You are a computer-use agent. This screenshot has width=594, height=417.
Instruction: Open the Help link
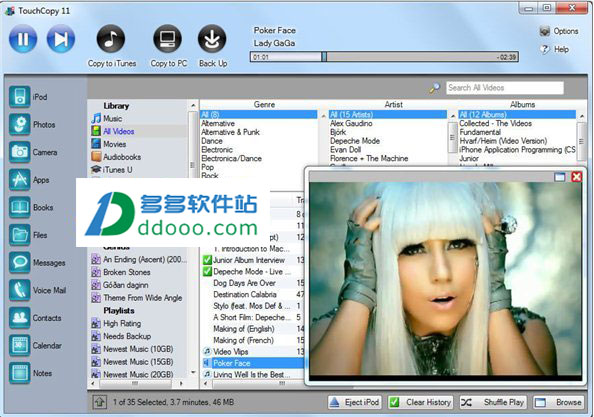tap(555, 49)
